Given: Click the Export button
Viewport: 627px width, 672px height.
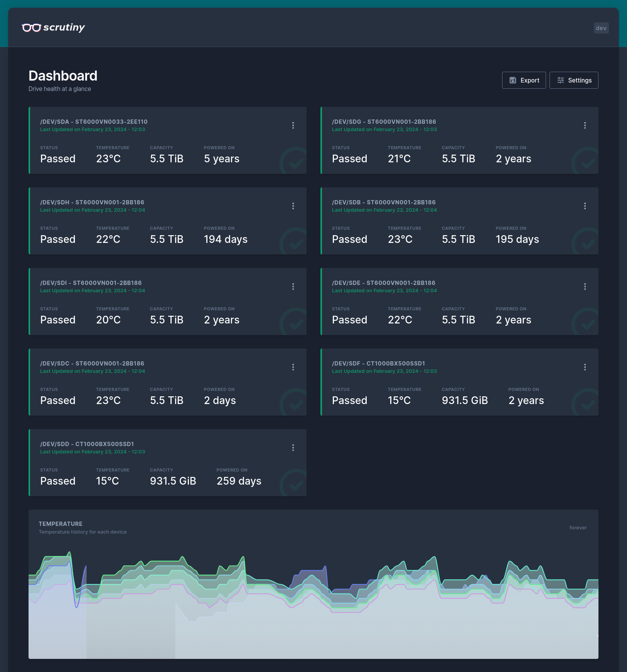Looking at the screenshot, I should click(x=524, y=80).
